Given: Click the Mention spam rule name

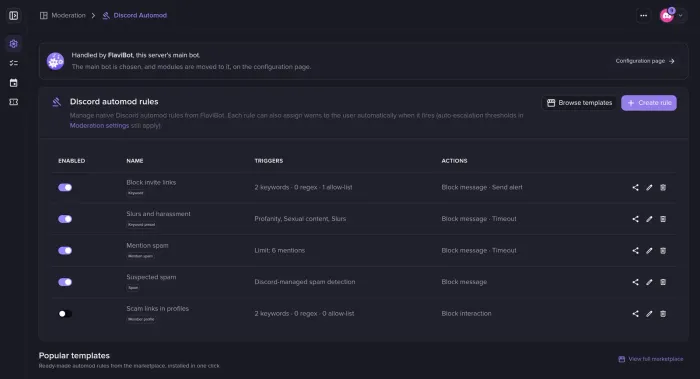Looking at the screenshot, I should coord(147,246).
